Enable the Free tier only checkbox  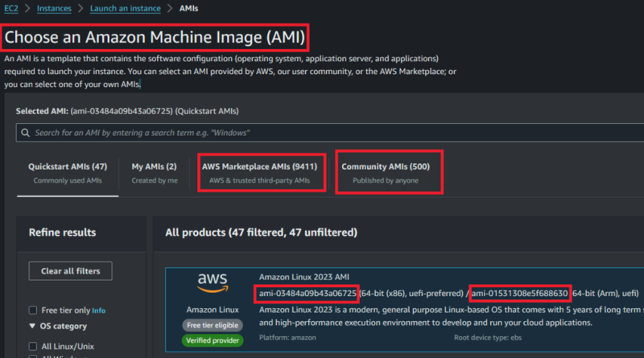click(33, 310)
